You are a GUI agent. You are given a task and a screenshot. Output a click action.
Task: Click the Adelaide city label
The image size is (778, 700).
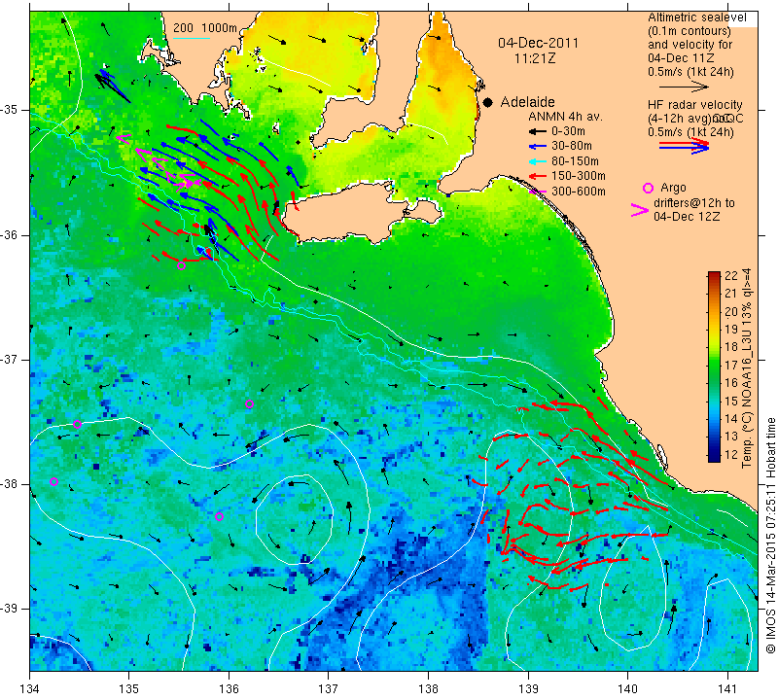(x=527, y=102)
